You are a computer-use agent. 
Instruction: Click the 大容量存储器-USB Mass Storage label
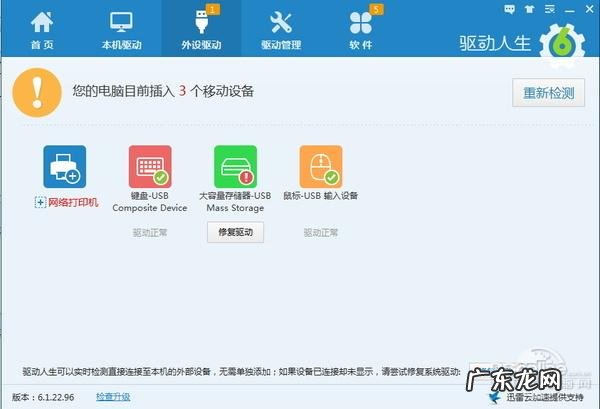pos(235,202)
